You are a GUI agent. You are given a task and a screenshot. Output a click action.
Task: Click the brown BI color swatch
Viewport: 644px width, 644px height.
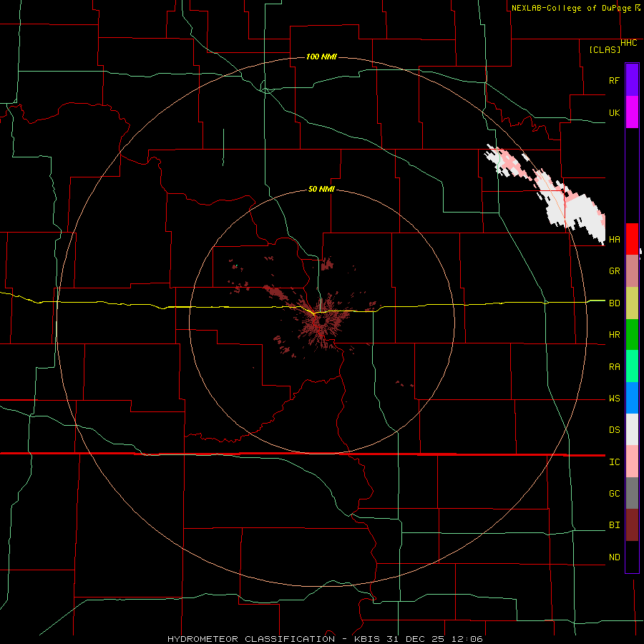point(632,525)
